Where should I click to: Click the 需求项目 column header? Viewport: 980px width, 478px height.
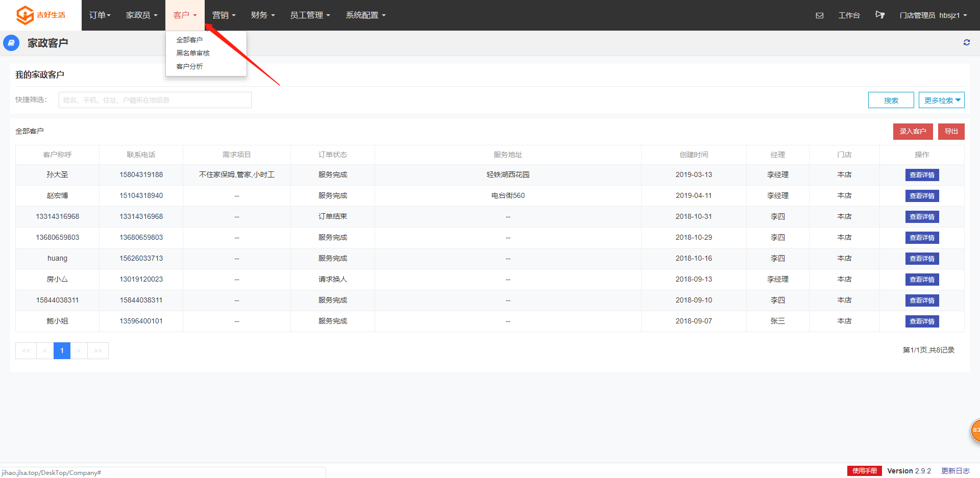click(237, 155)
